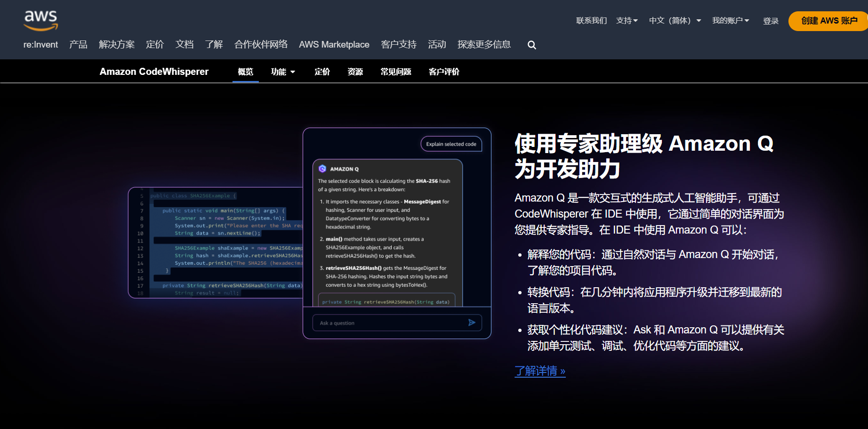The height and width of the screenshot is (429, 868).
Task: Click the 了解详情 » link
Action: click(x=540, y=371)
